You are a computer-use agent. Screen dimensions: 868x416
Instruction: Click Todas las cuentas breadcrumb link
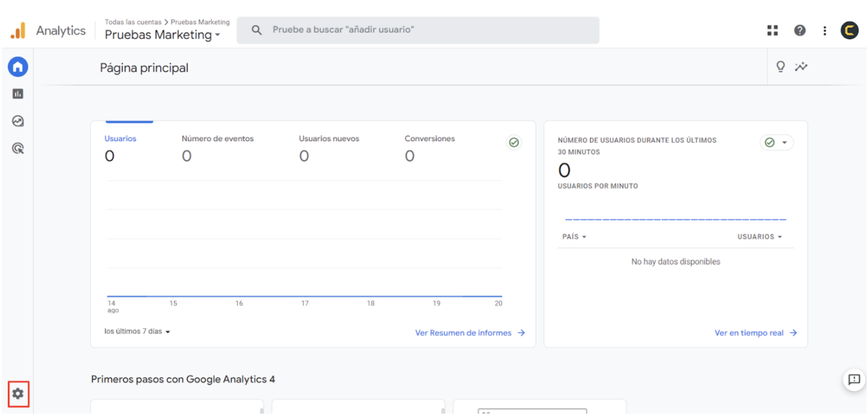pyautogui.click(x=133, y=22)
